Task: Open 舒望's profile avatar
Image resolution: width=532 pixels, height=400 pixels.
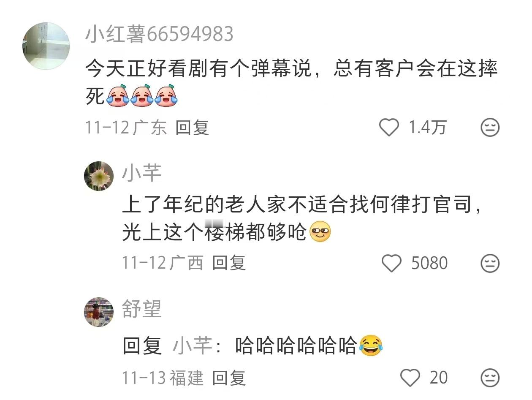Action: tap(99, 312)
